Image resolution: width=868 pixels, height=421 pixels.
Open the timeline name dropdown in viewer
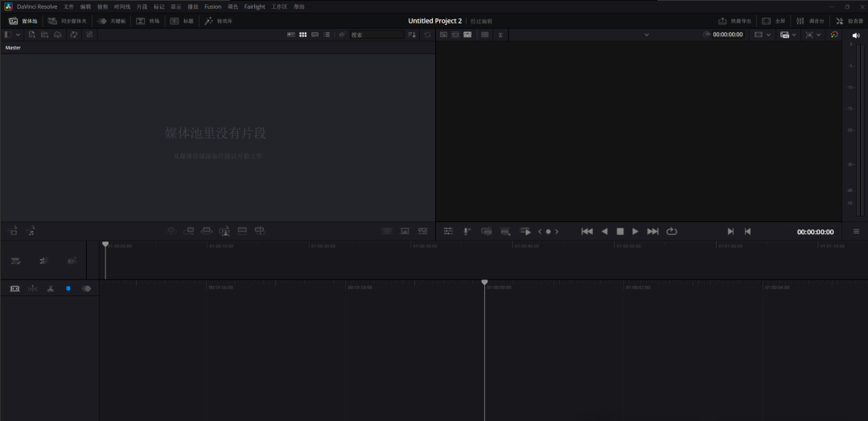[x=646, y=35]
